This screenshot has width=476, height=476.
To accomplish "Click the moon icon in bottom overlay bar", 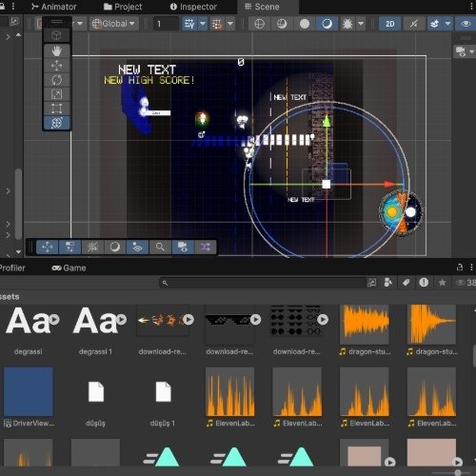I will pos(115,247).
